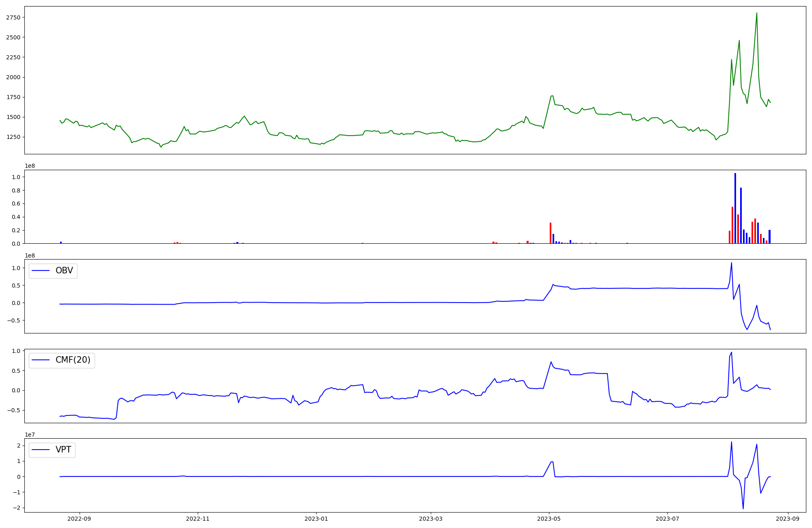Click the 1250 tick on price axis
Image resolution: width=812 pixels, height=528 pixels.
click(13, 137)
